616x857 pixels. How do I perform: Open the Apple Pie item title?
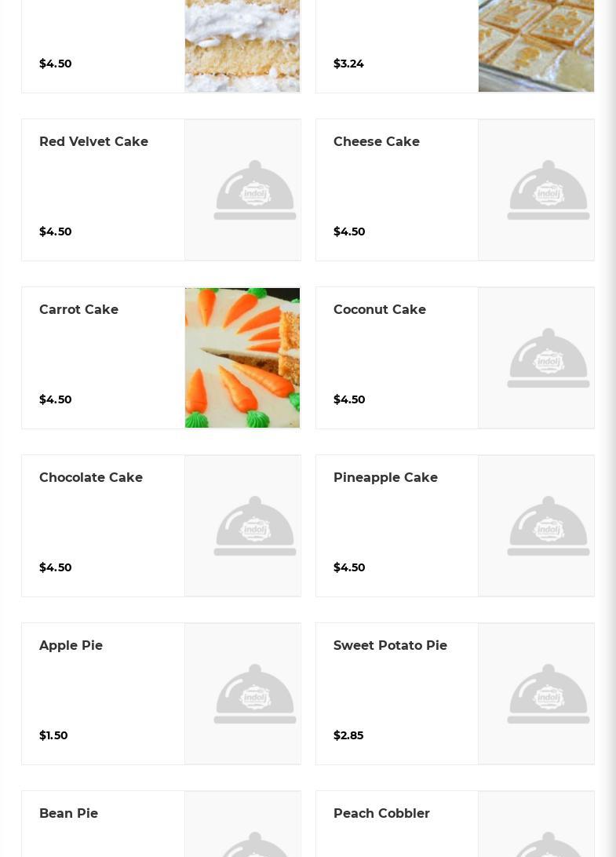pyautogui.click(x=71, y=645)
